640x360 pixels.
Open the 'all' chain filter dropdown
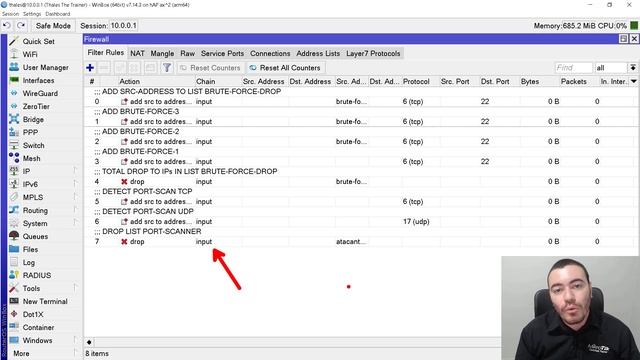click(633, 68)
